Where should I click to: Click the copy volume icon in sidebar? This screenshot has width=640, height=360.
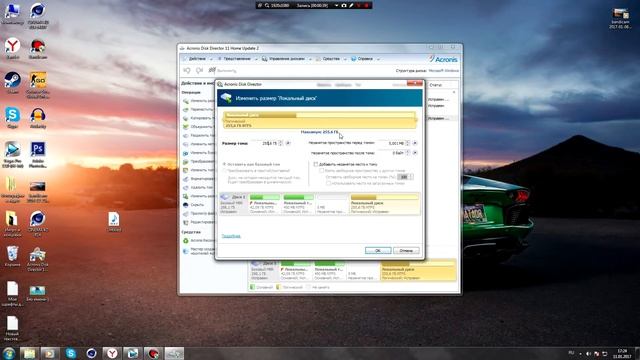tap(186, 118)
